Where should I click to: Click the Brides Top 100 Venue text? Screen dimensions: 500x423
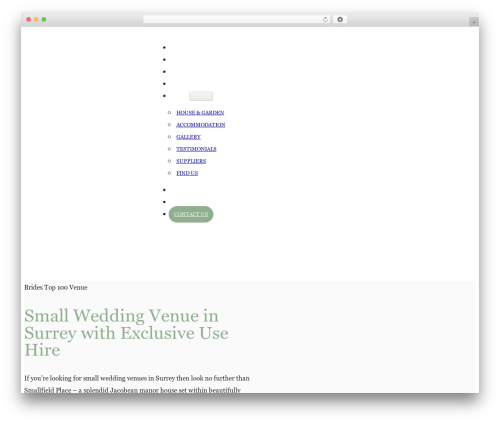point(56,287)
